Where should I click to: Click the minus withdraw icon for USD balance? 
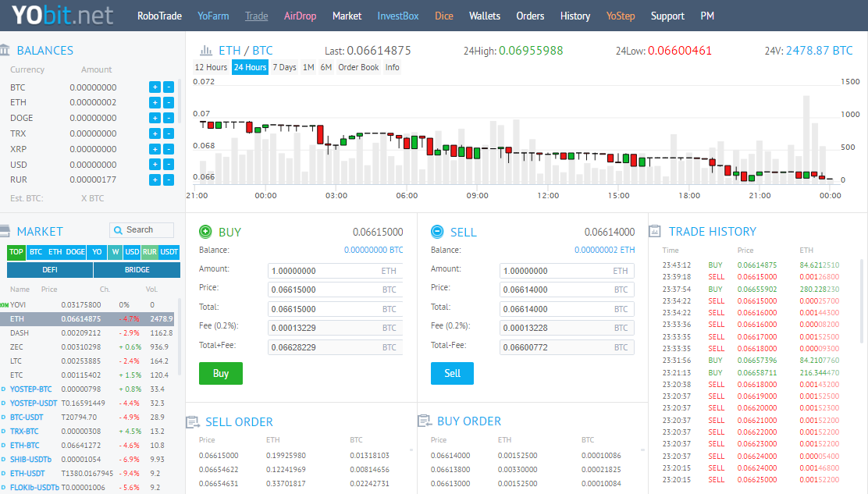169,165
